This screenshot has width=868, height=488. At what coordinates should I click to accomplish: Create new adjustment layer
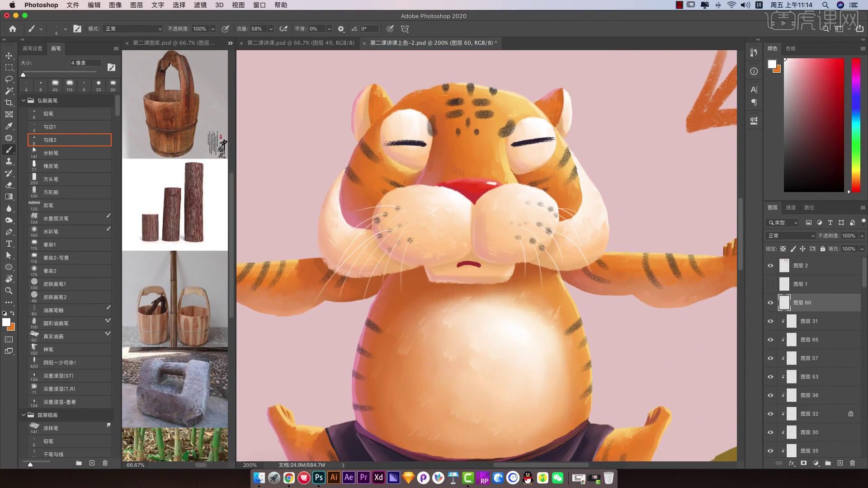[816, 463]
